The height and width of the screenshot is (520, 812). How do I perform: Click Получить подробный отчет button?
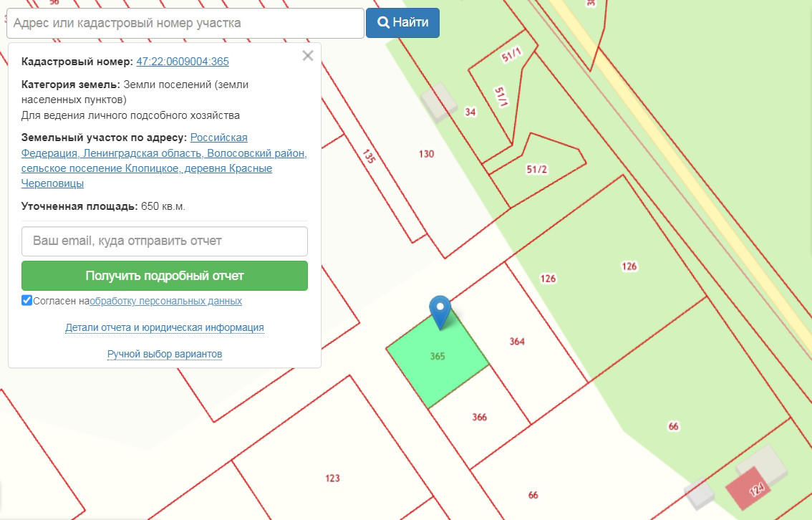pos(165,276)
